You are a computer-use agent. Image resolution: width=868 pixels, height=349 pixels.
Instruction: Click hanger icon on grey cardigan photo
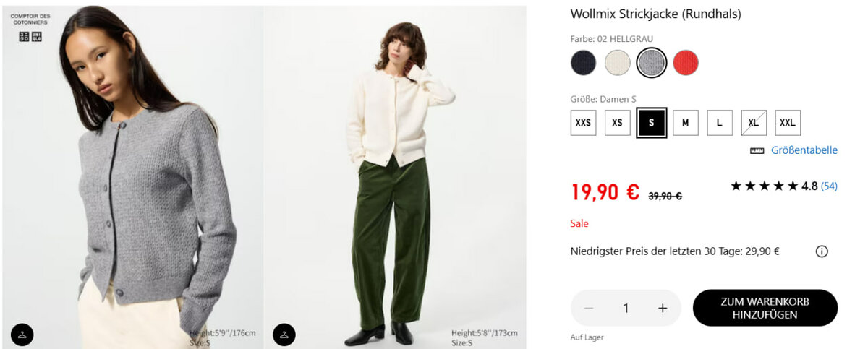22,335
